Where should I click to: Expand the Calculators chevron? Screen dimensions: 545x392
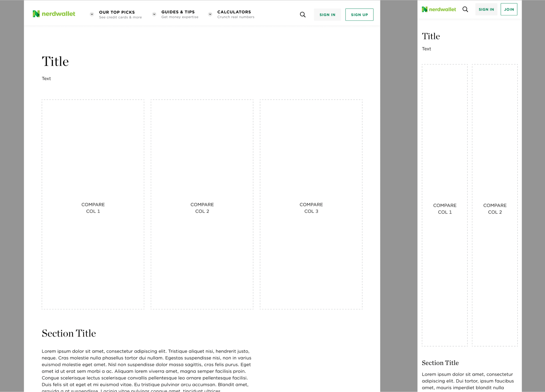point(210,14)
